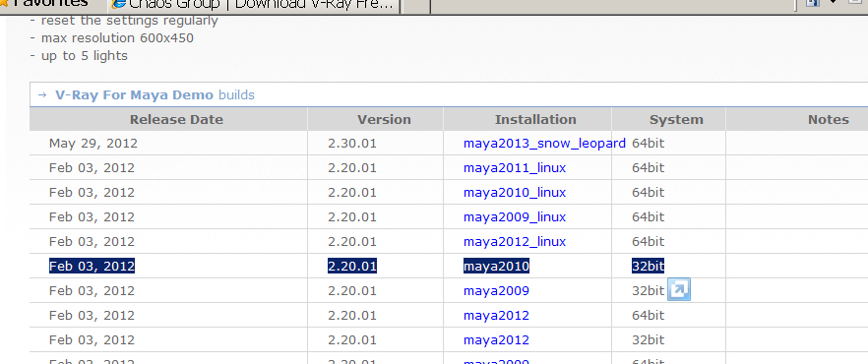Switch to the Chaos Group Download V-Ray tab
868x364 pixels.
pyautogui.click(x=254, y=5)
